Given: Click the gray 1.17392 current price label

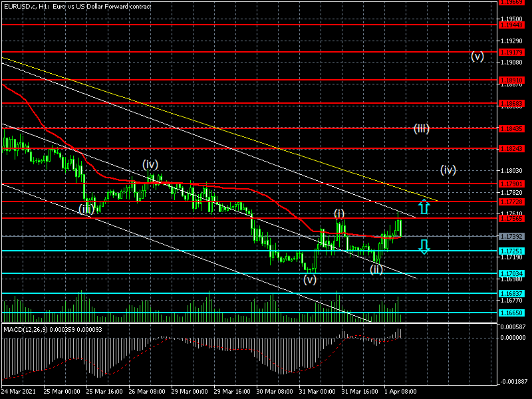Looking at the screenshot, I should (511, 237).
